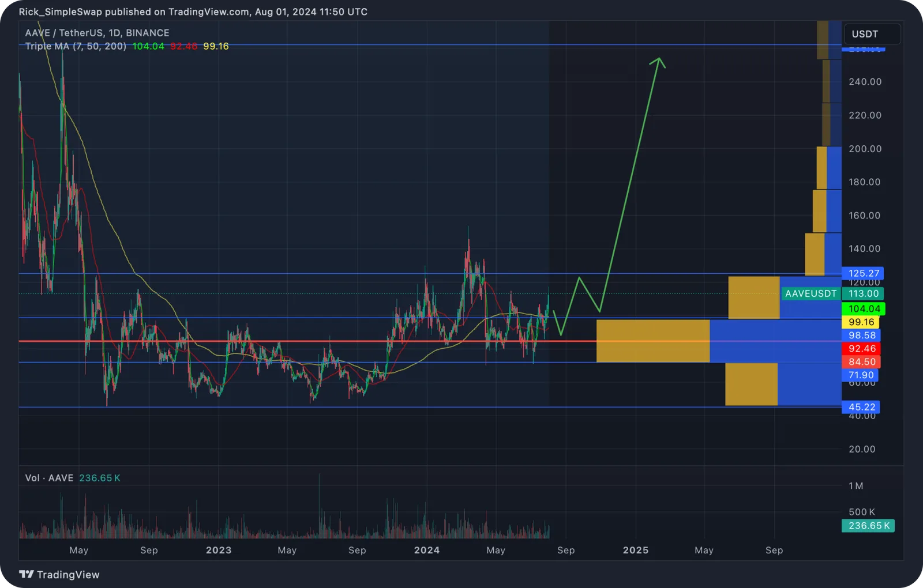Screen dimensions: 923x588
Task: Click the green 104.04 price axis tag
Action: click(864, 309)
